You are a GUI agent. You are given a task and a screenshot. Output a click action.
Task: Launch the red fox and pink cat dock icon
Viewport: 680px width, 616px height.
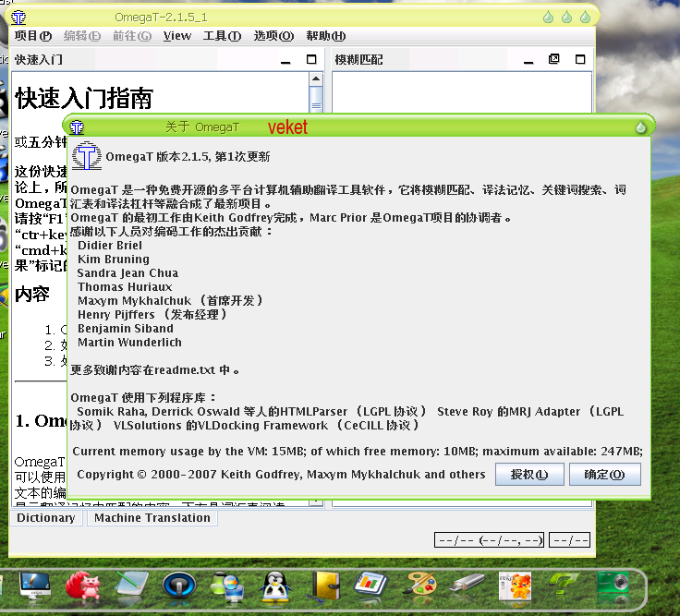(83, 586)
